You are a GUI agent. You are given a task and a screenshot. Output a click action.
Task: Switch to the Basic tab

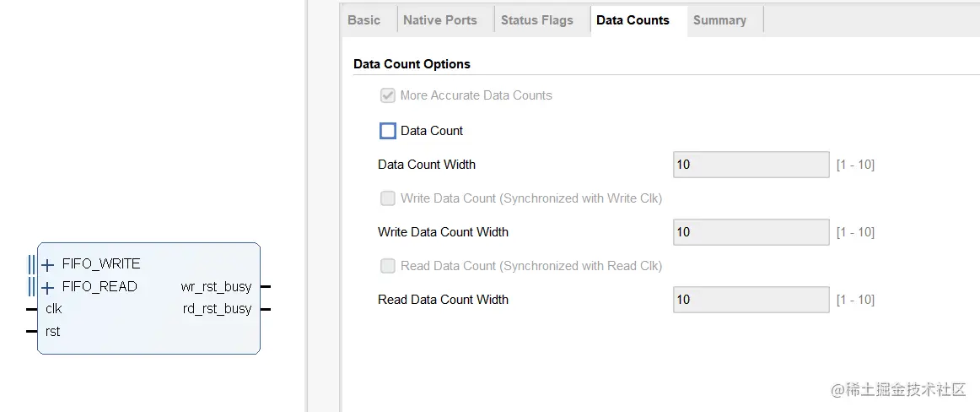(x=363, y=20)
